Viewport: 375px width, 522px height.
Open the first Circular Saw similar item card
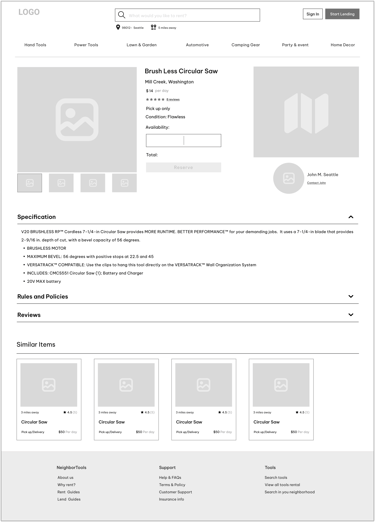[49, 399]
